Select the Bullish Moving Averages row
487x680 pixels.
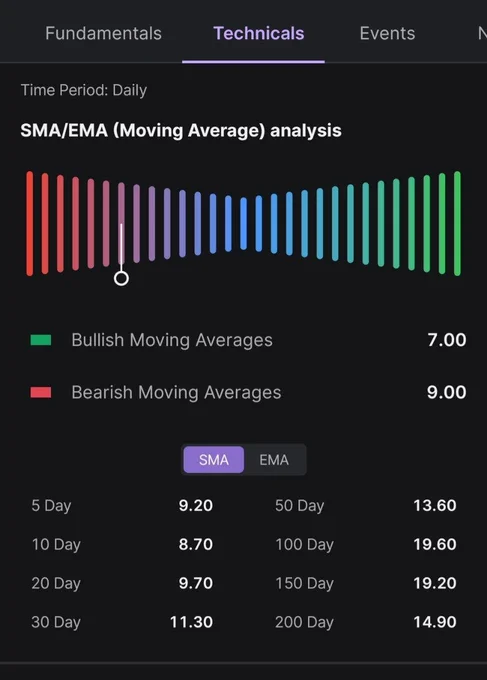click(x=248, y=340)
